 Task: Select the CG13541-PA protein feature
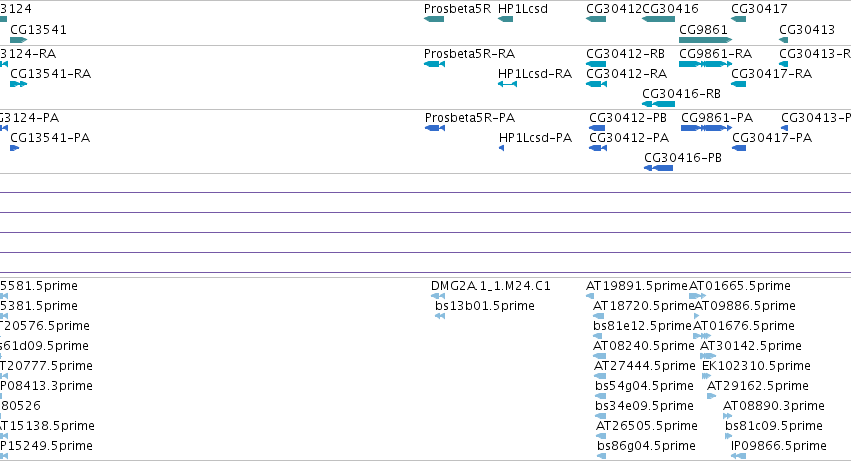pyautogui.click(x=15, y=148)
